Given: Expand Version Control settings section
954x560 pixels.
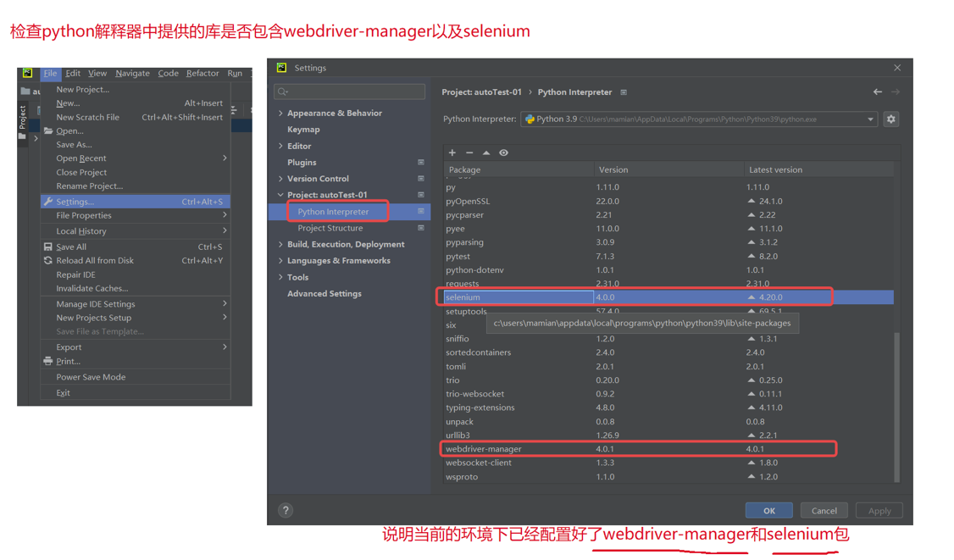Looking at the screenshot, I should [x=280, y=179].
